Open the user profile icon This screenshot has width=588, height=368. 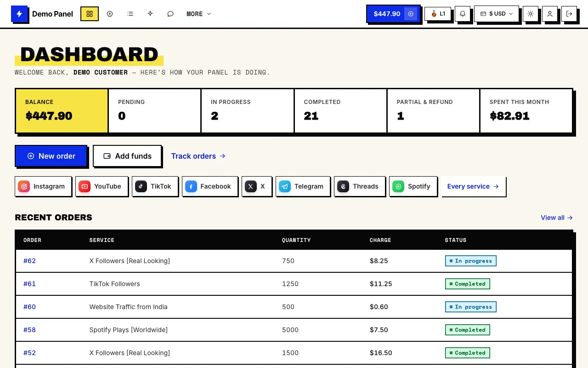(550, 14)
